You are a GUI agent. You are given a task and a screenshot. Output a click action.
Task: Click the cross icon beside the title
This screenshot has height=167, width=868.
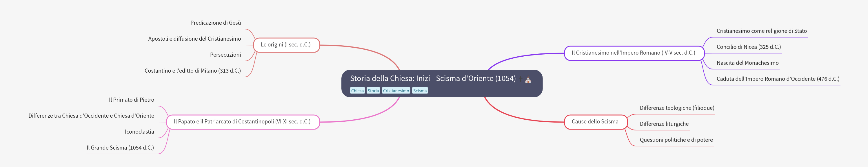tap(520, 79)
